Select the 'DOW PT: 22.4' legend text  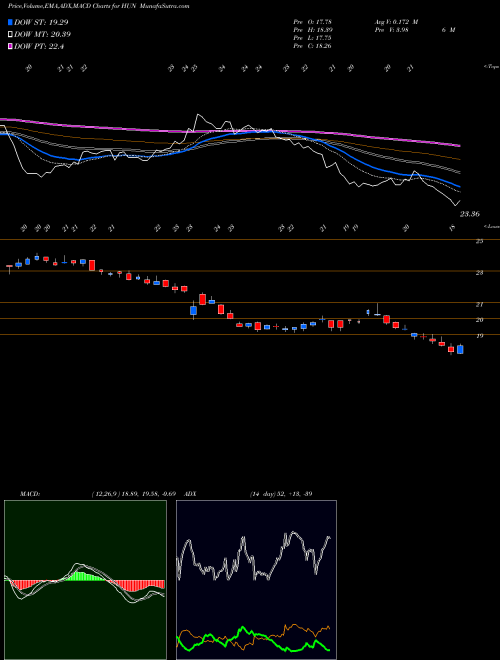(x=39, y=46)
